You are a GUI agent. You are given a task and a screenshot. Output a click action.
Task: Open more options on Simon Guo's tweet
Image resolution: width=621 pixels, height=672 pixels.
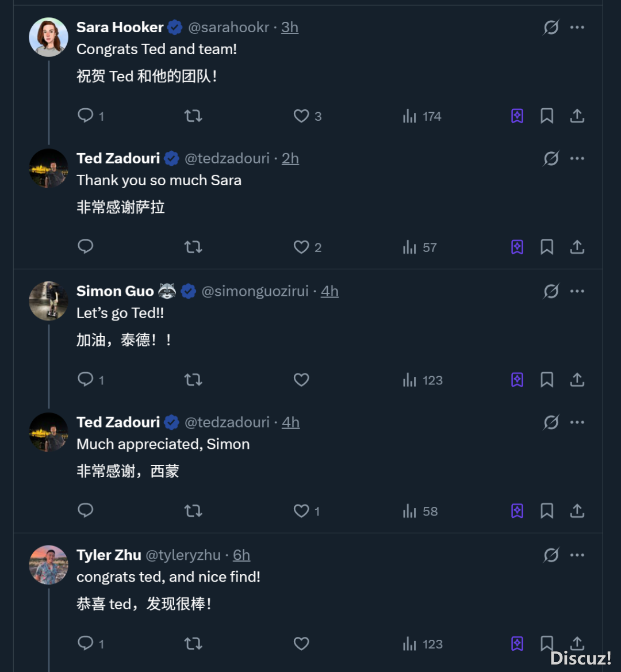click(577, 291)
